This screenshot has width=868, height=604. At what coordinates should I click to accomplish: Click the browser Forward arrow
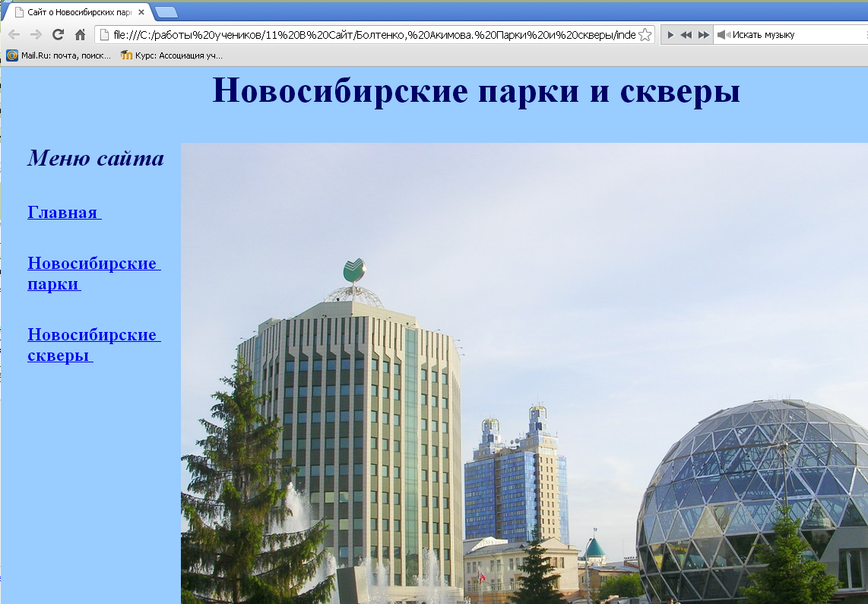36,35
